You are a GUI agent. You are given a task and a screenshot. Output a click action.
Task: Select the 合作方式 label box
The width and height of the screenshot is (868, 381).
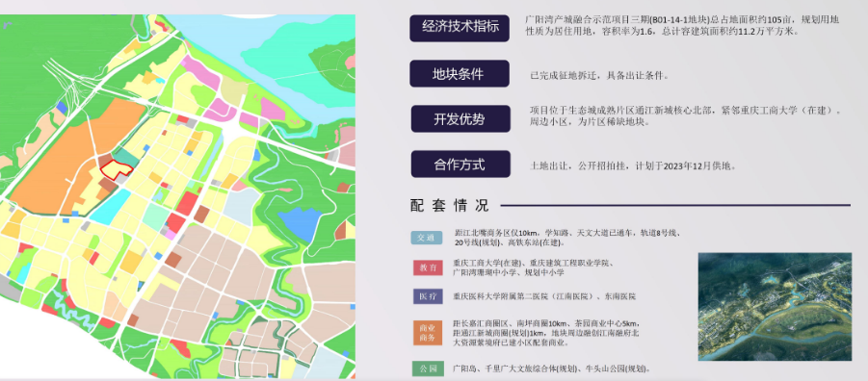point(460,165)
